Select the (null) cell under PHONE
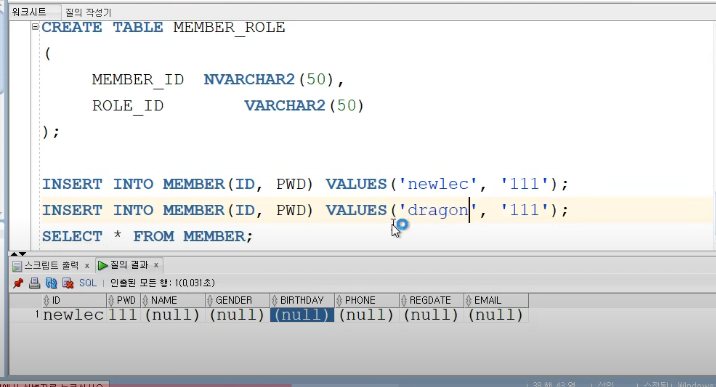The width and height of the screenshot is (716, 387). 367,315
